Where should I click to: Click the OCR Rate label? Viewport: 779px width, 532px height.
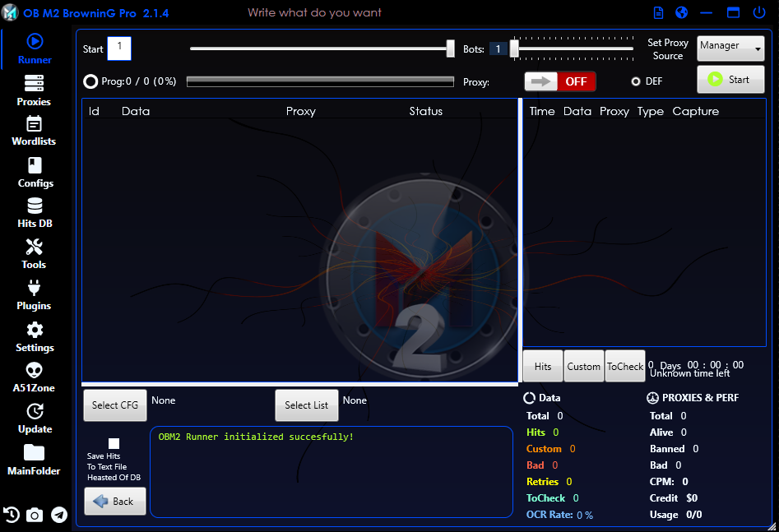tap(549, 515)
